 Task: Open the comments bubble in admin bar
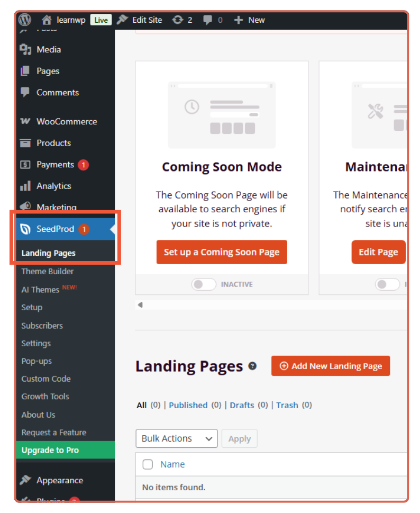click(x=208, y=20)
